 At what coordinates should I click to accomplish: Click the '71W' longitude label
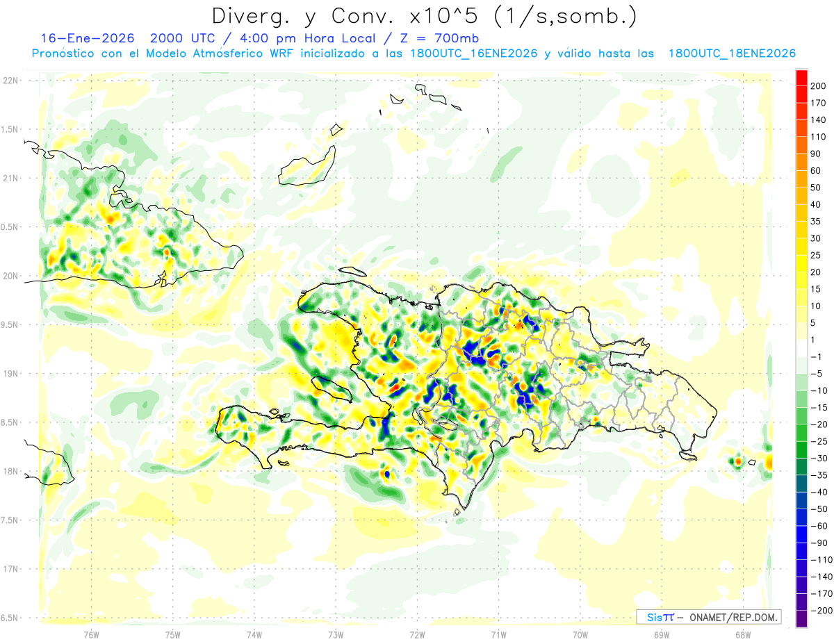498,635
